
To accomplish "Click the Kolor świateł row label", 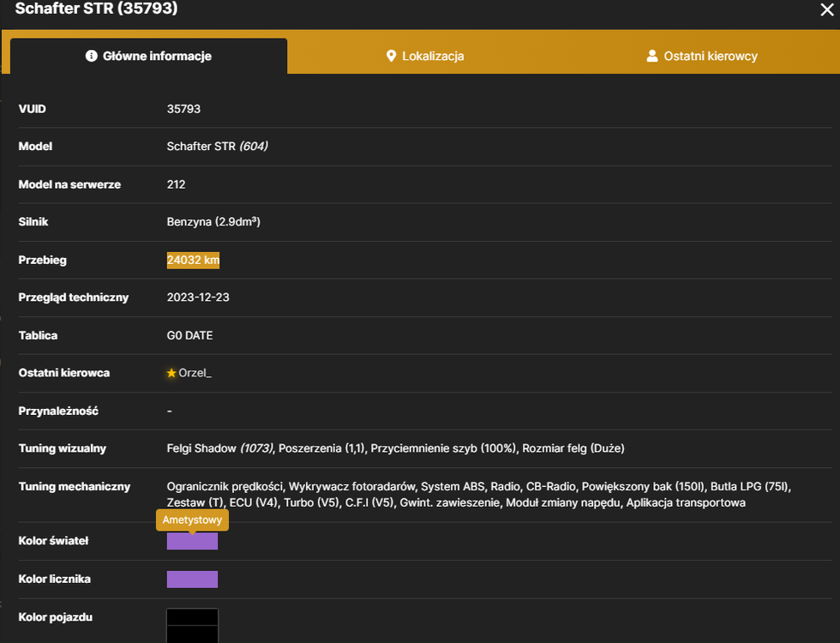I will coord(53,541).
